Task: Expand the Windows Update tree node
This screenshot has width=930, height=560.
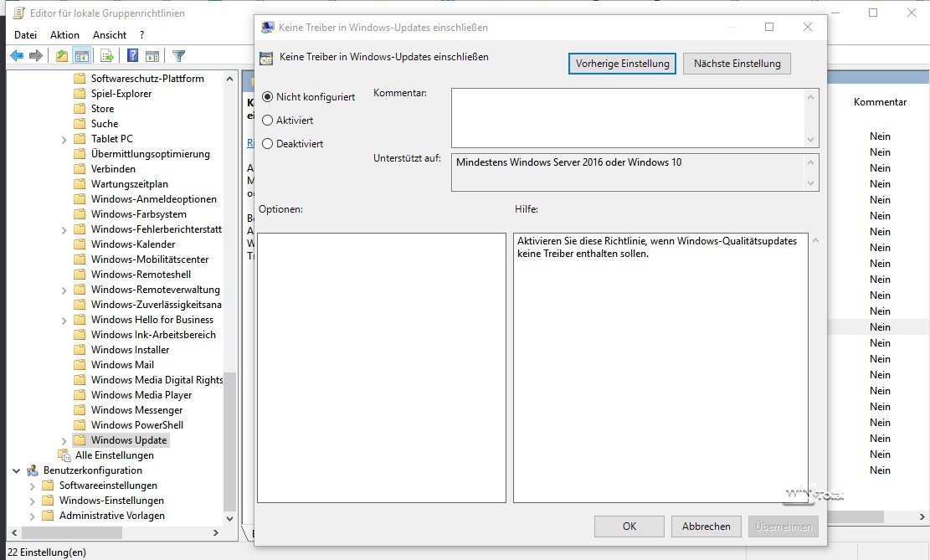Action: 64,441
